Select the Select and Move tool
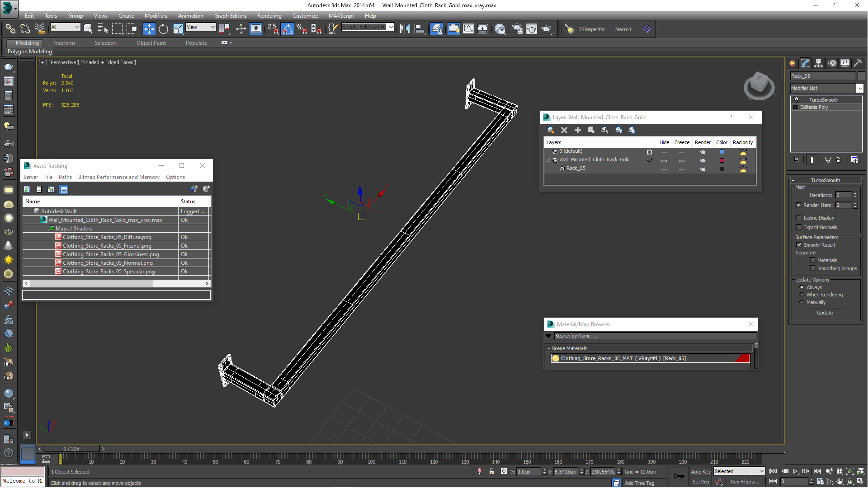The width and height of the screenshot is (868, 488). 149,29
